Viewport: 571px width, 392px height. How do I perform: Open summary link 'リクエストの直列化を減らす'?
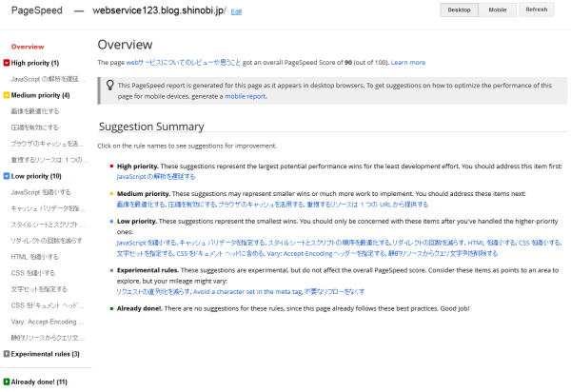[153, 291]
